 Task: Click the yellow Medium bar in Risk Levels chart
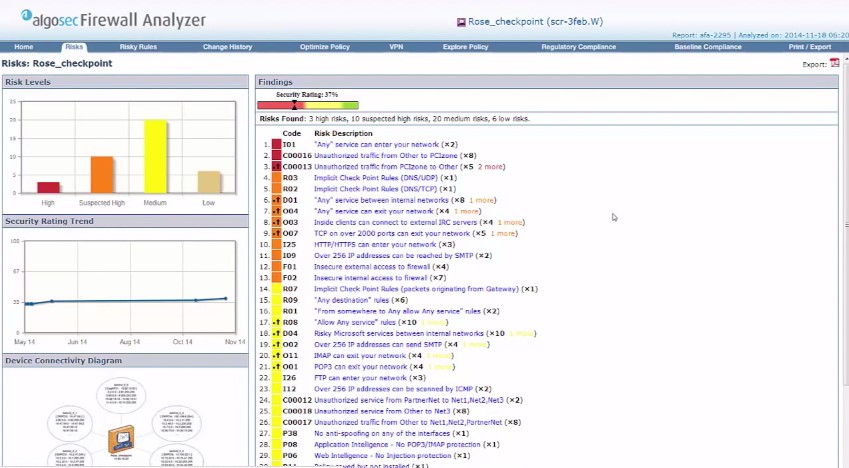155,157
